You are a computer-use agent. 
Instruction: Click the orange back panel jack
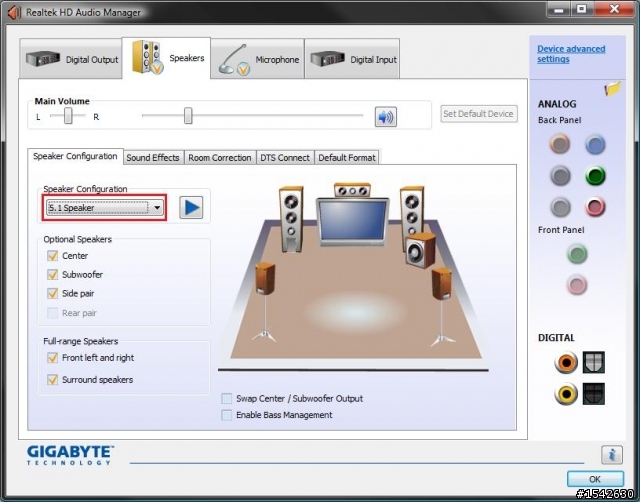[560, 144]
